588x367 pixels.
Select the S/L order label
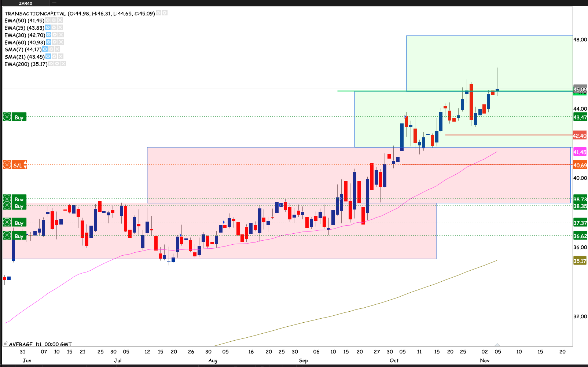pos(17,165)
